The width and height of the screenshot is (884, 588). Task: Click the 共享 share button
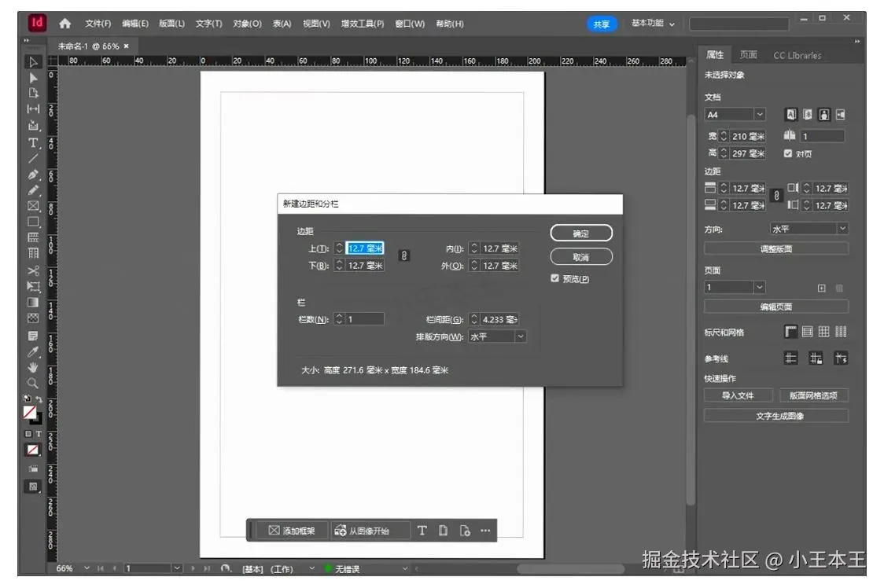click(x=602, y=24)
